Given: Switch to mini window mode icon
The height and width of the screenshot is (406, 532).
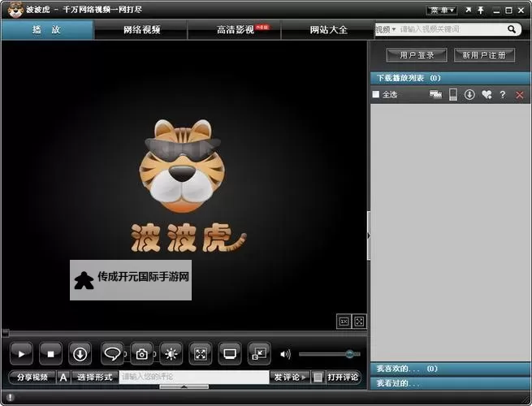Looking at the screenshot, I should 259,354.
